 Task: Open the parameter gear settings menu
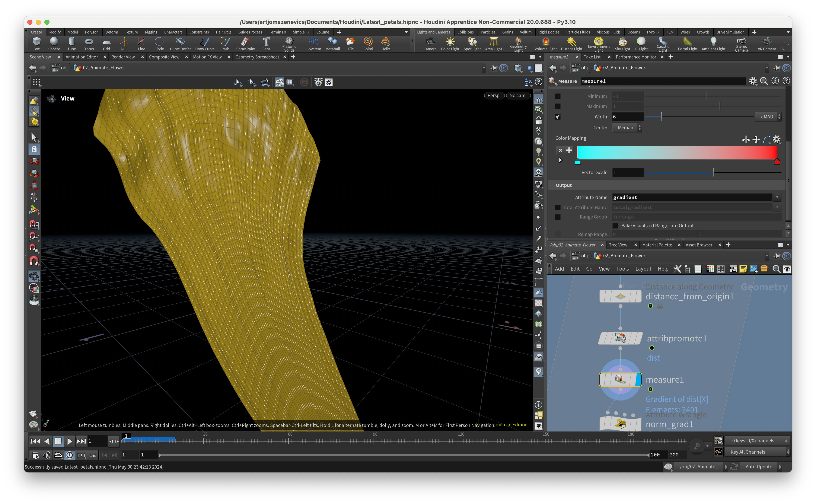click(x=753, y=81)
